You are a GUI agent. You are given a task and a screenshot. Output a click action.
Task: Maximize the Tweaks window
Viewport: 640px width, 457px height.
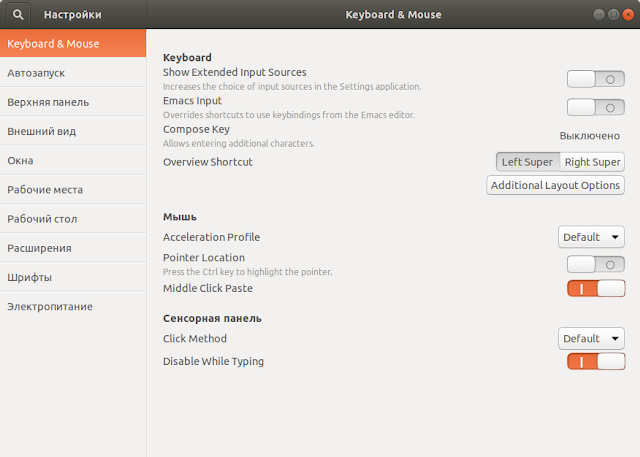[x=613, y=15]
